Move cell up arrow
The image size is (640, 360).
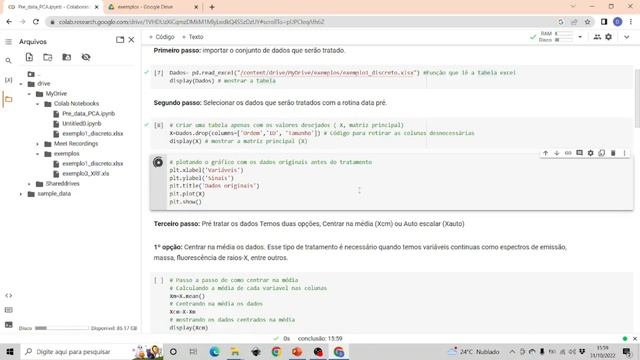tap(545, 153)
